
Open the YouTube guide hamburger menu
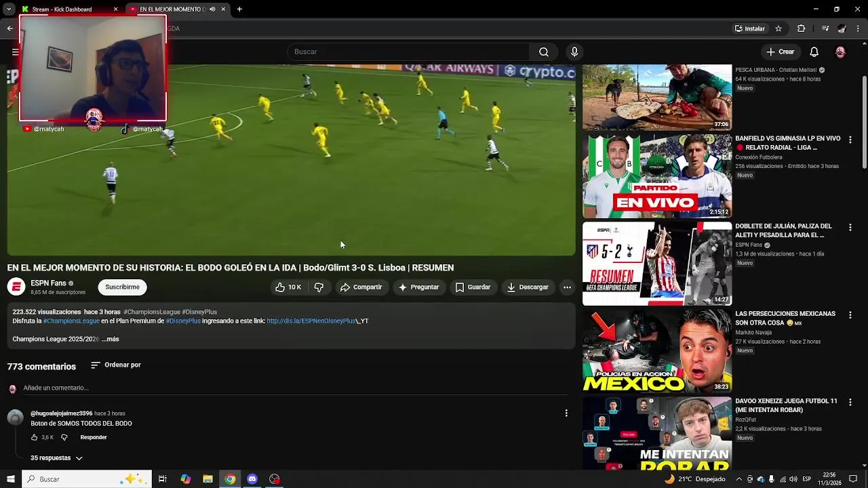point(15,52)
